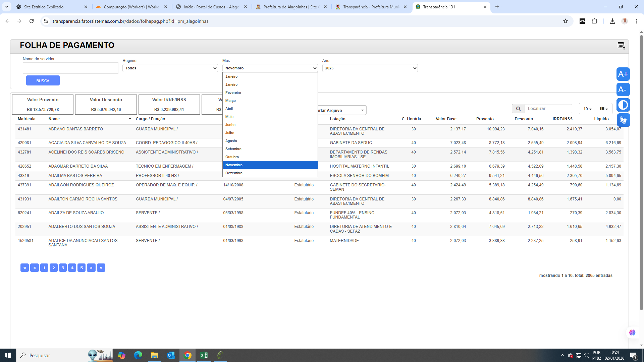Open the sign language accessibility icon

click(623, 120)
